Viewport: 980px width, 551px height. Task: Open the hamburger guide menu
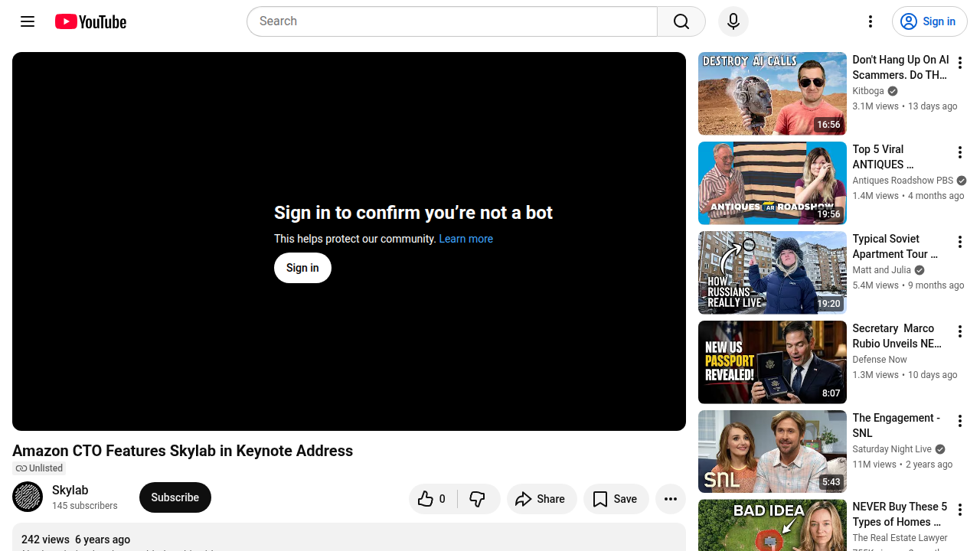[28, 21]
